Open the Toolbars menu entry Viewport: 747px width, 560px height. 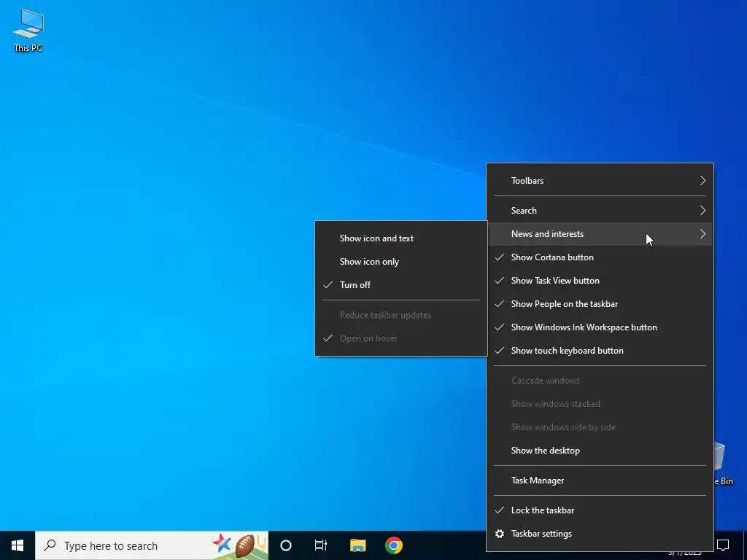[x=600, y=181]
